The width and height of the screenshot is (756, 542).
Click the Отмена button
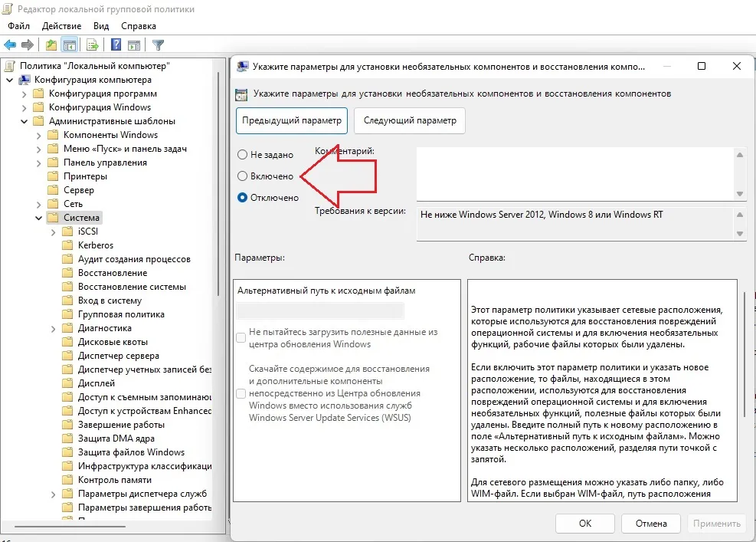[x=651, y=523]
